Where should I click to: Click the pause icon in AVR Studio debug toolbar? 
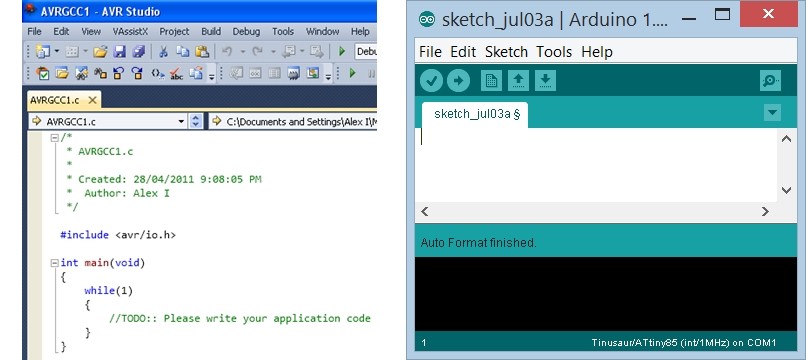pyautogui.click(x=372, y=74)
